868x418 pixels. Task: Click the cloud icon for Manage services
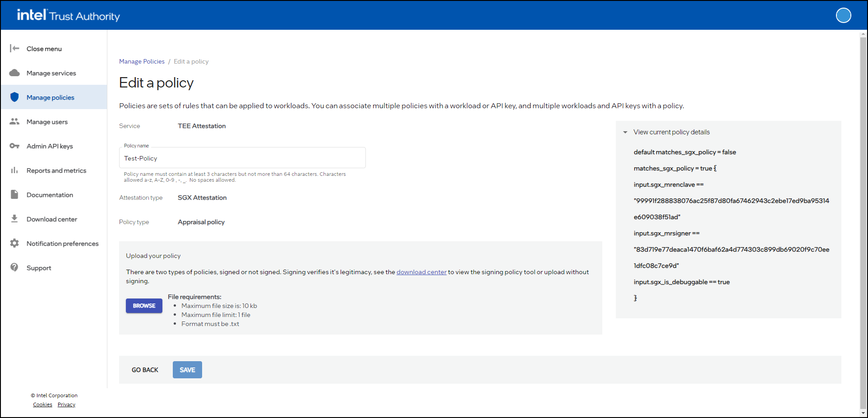pos(14,73)
